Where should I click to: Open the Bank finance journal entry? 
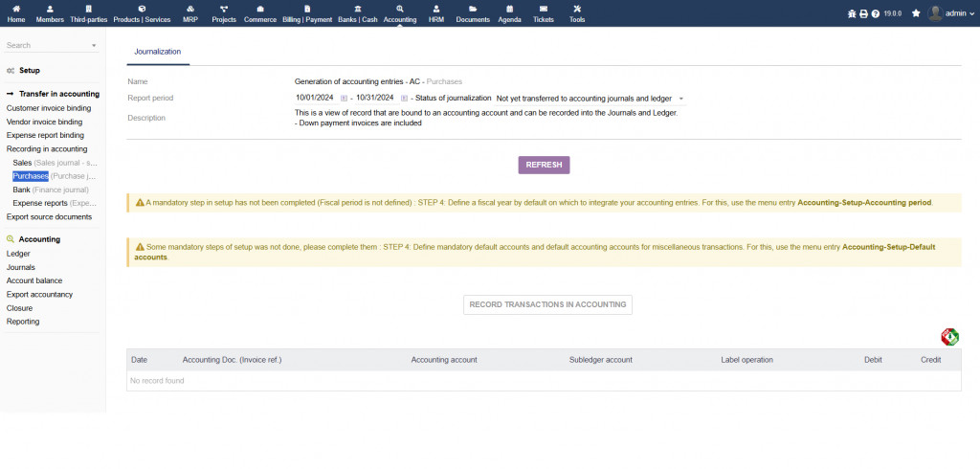coord(51,190)
